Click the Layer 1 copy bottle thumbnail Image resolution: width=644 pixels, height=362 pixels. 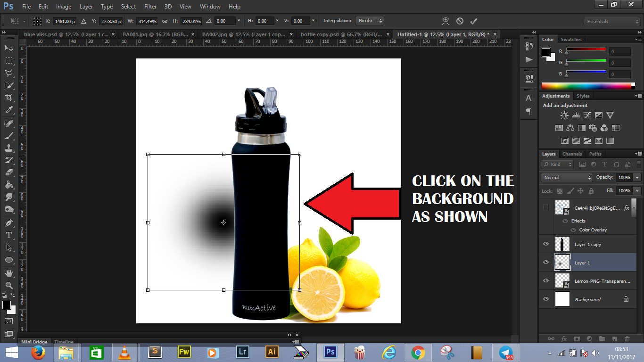562,244
